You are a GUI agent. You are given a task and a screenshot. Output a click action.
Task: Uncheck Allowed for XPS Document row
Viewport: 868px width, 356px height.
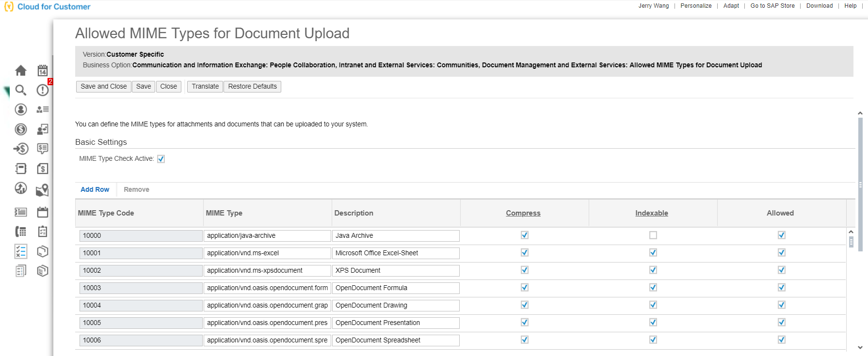[782, 270]
